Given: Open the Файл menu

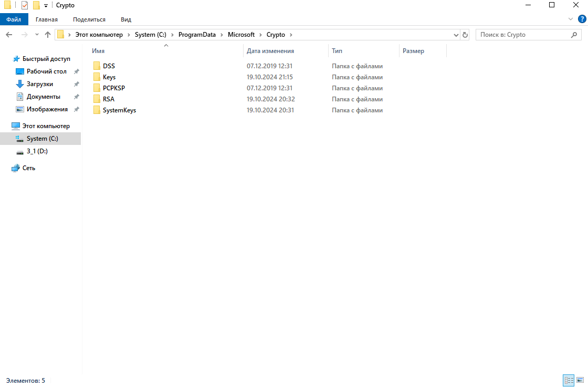Looking at the screenshot, I should point(14,19).
